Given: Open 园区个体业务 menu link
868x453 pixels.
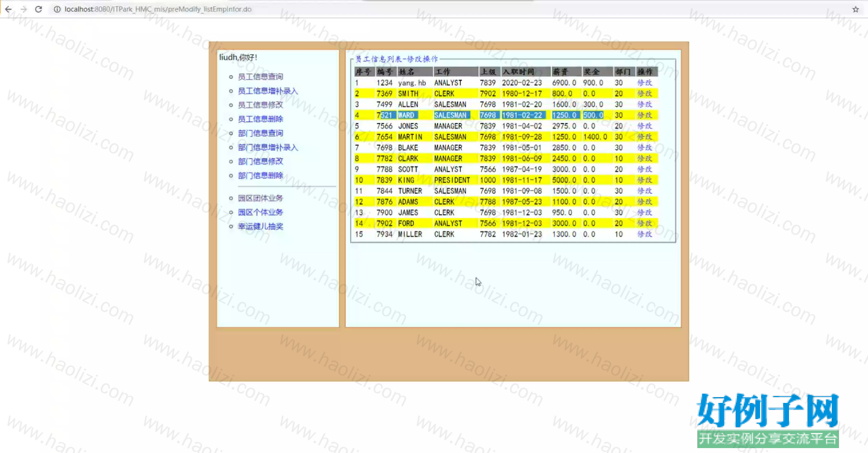Looking at the screenshot, I should 261,212.
